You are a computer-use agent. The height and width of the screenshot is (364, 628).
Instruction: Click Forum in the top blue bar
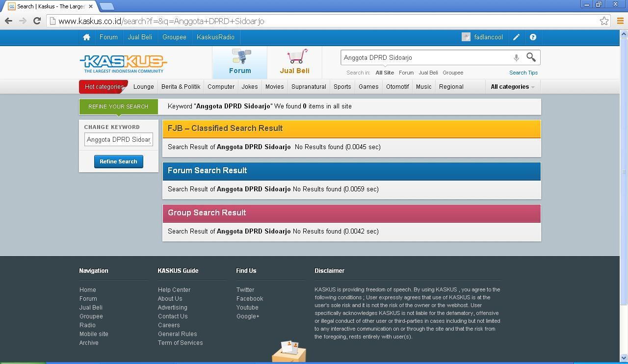[x=108, y=37]
